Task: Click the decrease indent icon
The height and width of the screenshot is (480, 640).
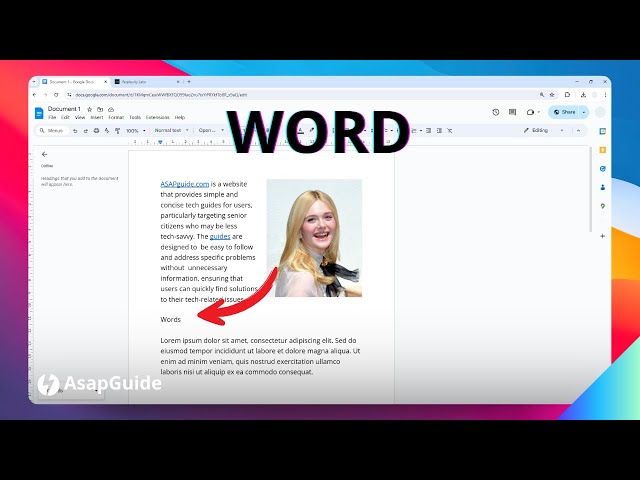Action: 428,131
